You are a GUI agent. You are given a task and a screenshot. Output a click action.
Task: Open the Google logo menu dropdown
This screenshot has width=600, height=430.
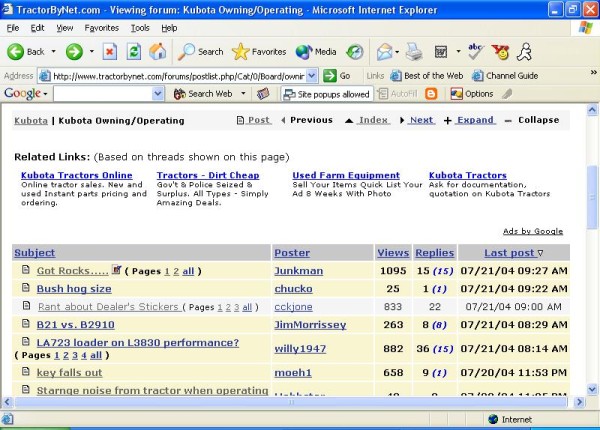point(46,94)
